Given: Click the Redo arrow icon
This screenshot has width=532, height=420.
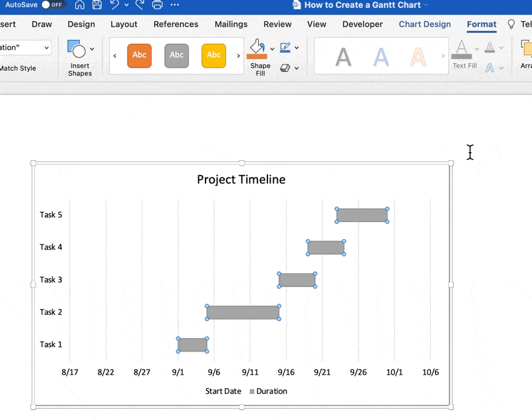Looking at the screenshot, I should pyautogui.click(x=139, y=5).
